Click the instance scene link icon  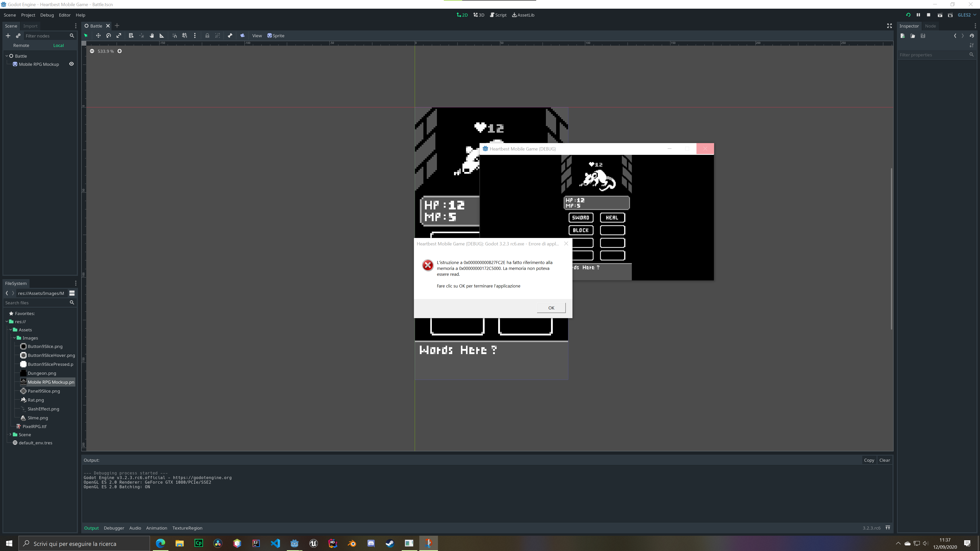[18, 36]
